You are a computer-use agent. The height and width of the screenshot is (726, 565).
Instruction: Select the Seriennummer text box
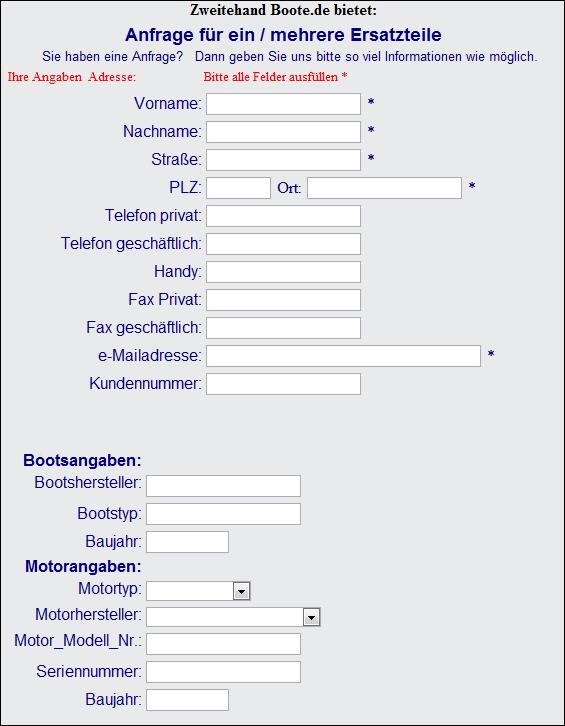[x=223, y=672]
